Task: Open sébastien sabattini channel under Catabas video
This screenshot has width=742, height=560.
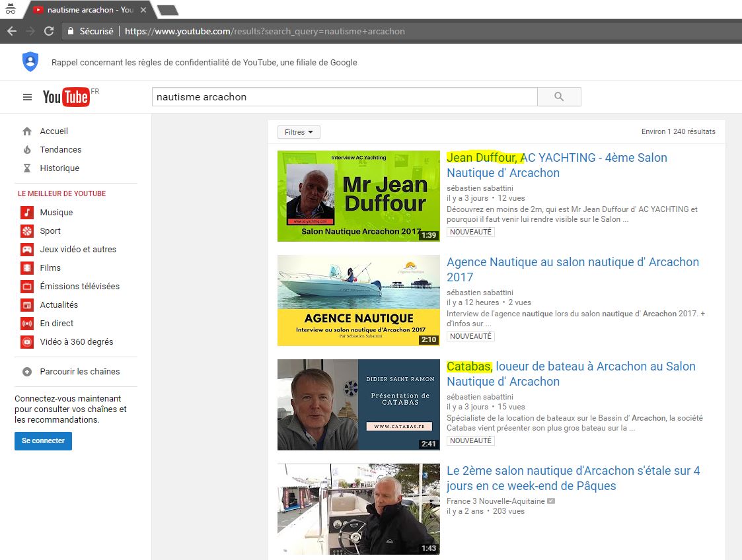Action: [480, 397]
